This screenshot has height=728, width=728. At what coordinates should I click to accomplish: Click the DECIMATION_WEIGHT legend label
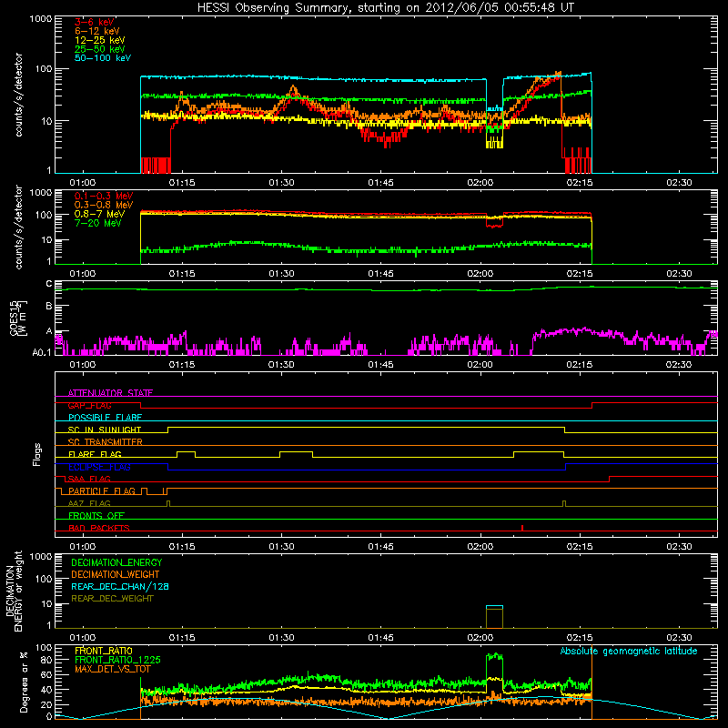coord(116,574)
